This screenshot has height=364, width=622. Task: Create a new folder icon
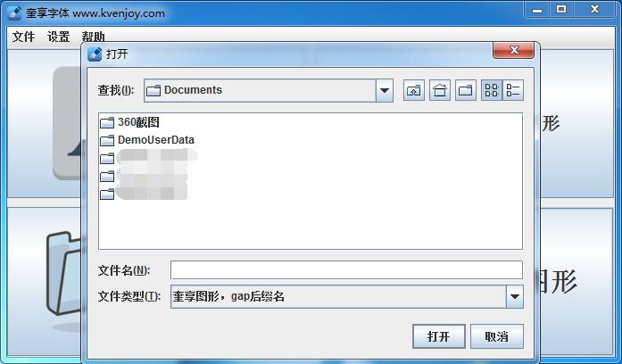465,90
